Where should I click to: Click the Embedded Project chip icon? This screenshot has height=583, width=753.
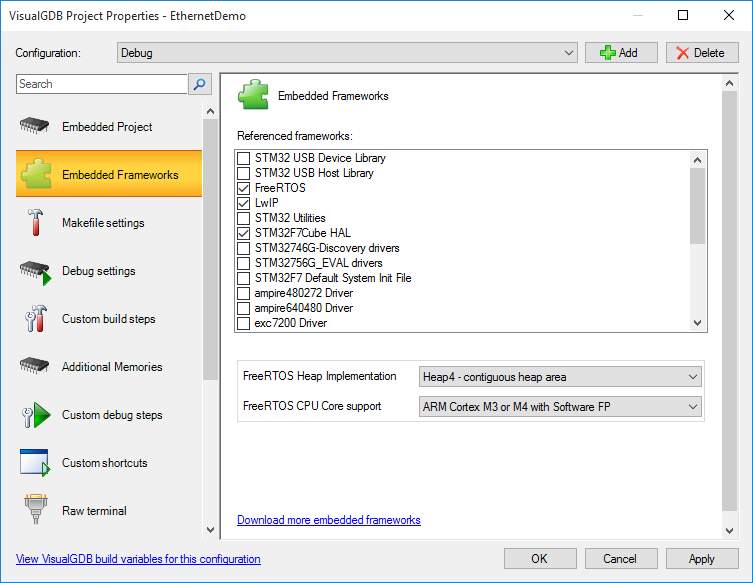click(x=34, y=126)
